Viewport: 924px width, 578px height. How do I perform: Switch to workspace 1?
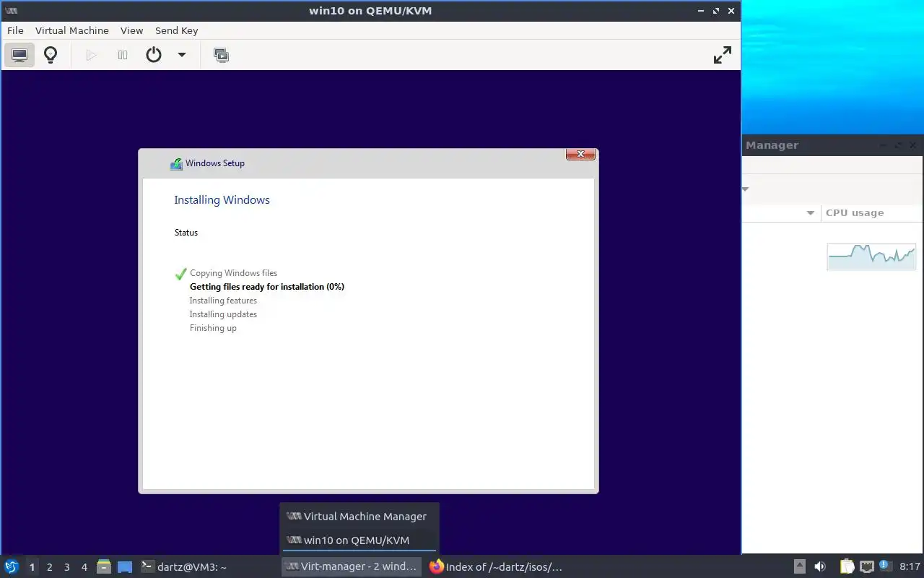(32, 567)
